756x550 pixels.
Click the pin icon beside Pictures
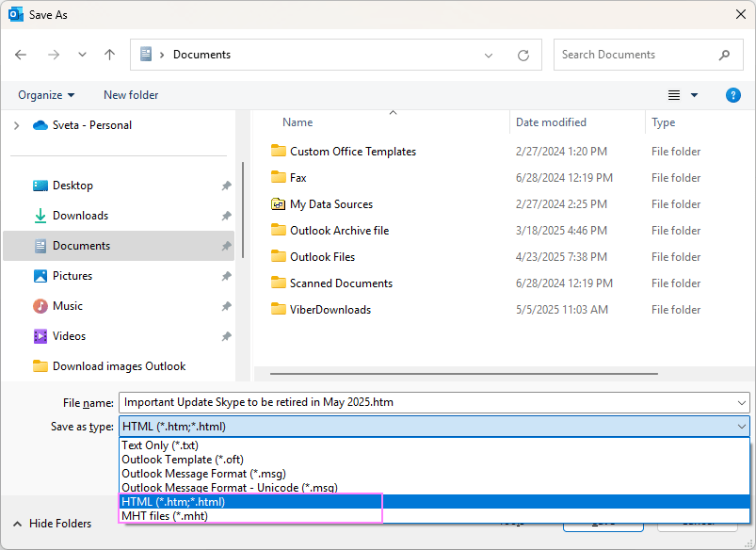point(226,276)
